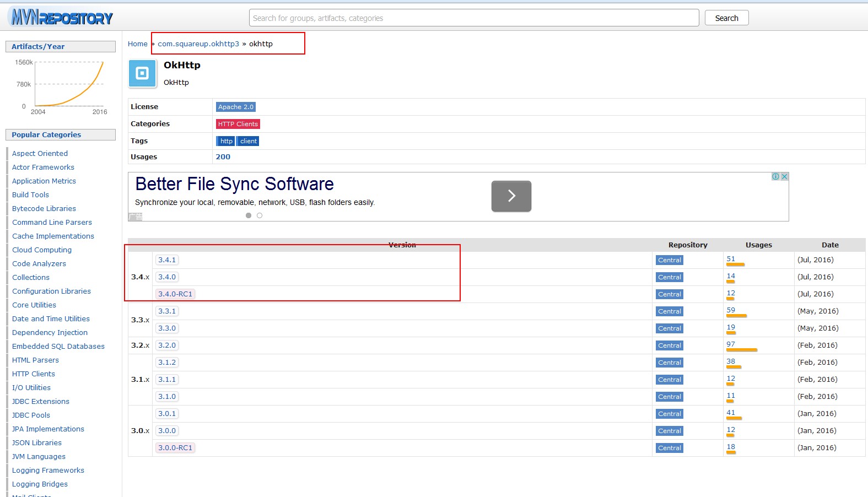Close the advertisement with X icon
The width and height of the screenshot is (868, 497).
pos(784,176)
